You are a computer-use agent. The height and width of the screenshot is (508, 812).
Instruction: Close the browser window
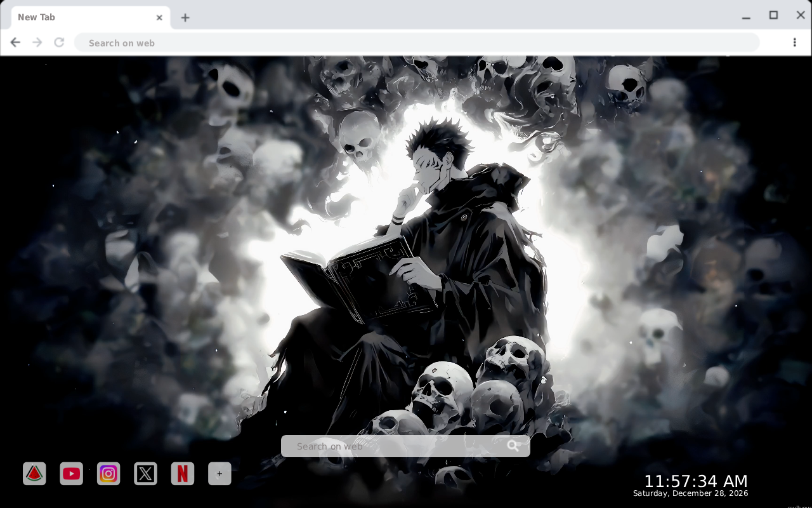click(801, 15)
